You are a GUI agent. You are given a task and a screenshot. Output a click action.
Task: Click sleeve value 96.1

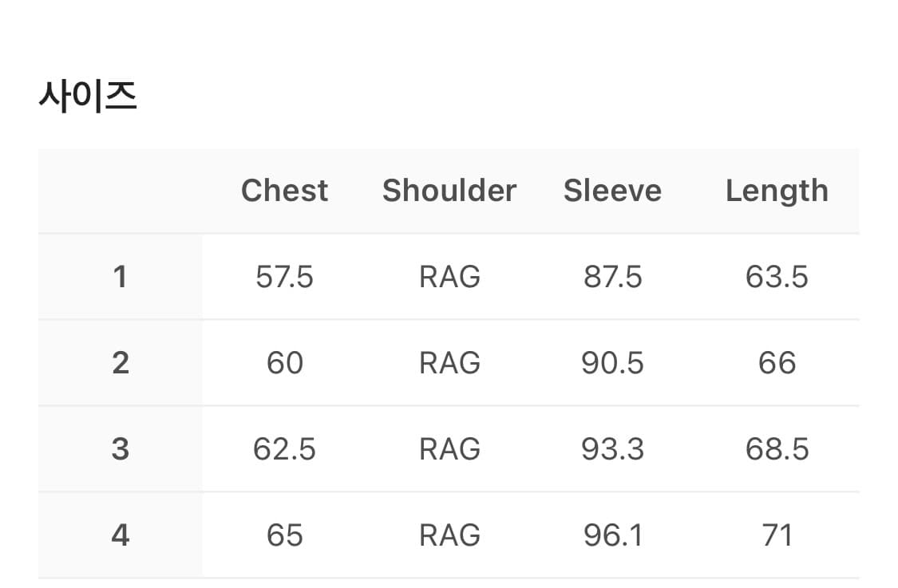pos(612,535)
